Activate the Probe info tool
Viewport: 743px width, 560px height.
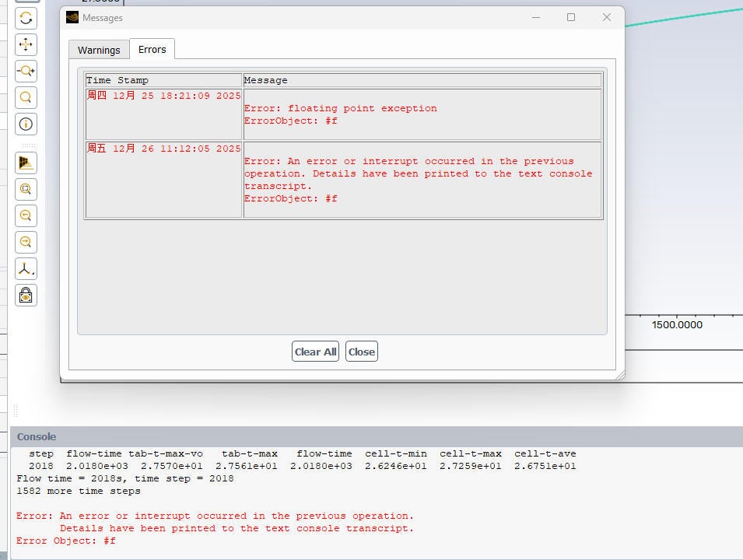26,124
